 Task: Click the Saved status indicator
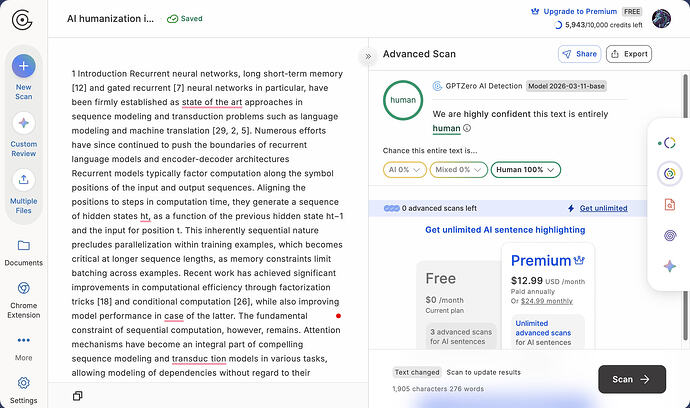[185, 18]
